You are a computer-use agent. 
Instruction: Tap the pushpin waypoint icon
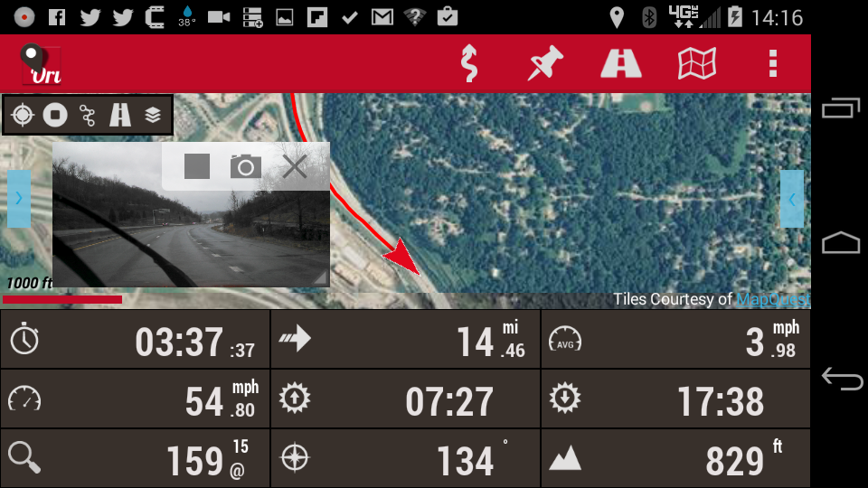pyautogui.click(x=544, y=63)
